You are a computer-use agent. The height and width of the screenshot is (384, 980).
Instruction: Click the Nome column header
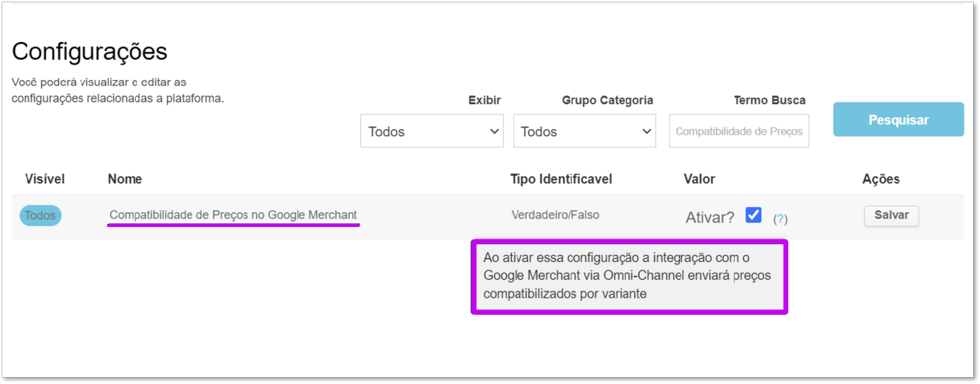click(125, 179)
